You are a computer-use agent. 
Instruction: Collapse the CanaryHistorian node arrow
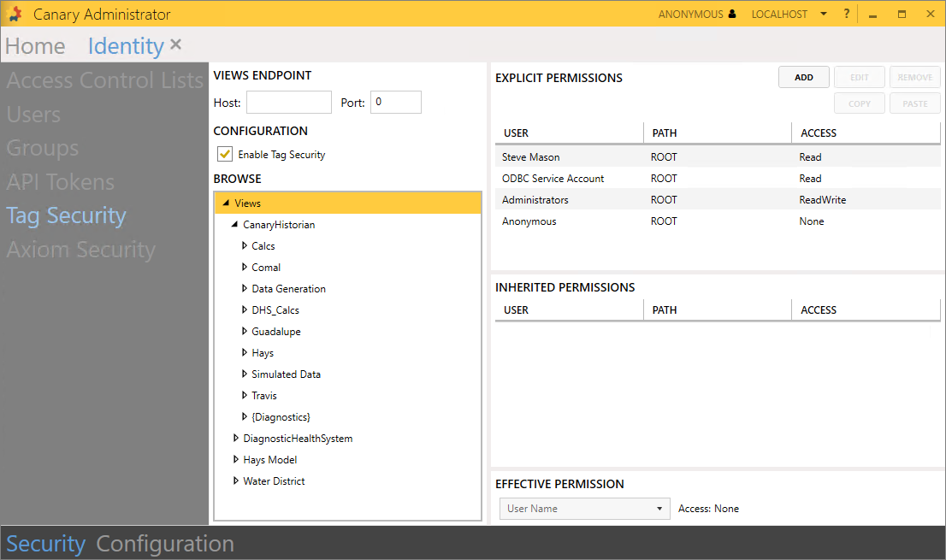235,225
